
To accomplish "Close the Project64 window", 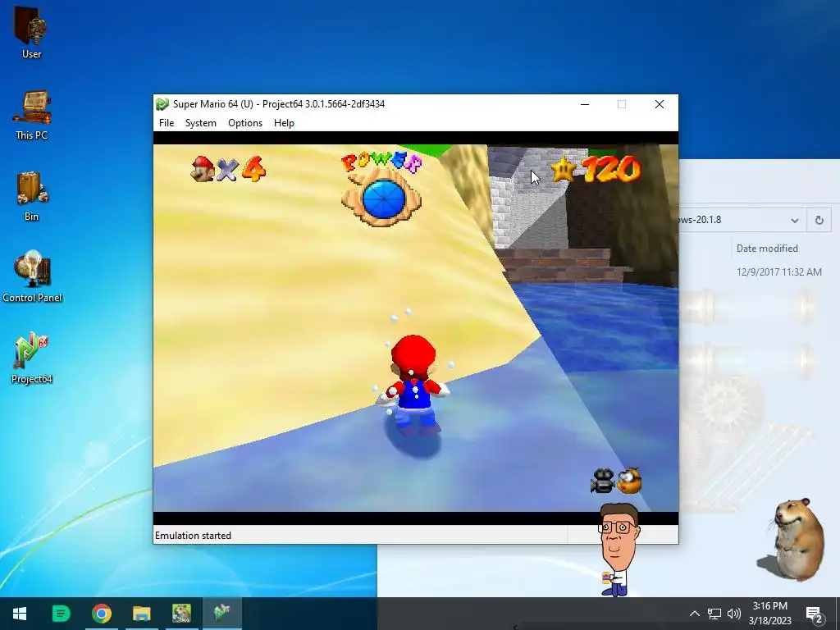I will point(660,104).
